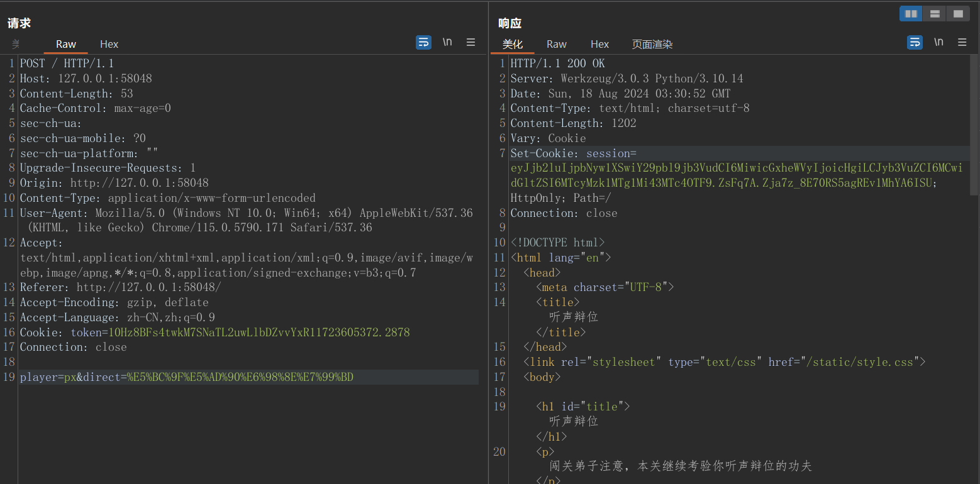This screenshot has width=980, height=484.
Task: Click the Cache-Control: max-age=0 line
Action: [x=95, y=108]
